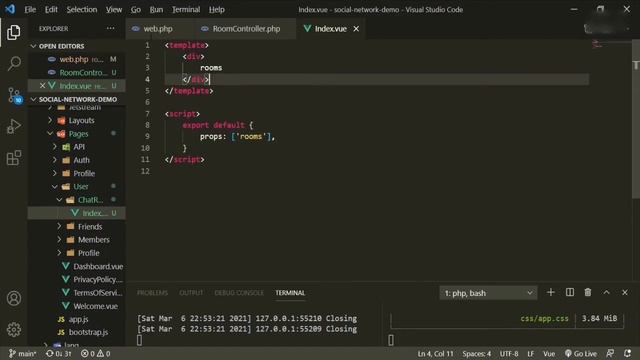Select the Terminal panel tab

click(290, 293)
